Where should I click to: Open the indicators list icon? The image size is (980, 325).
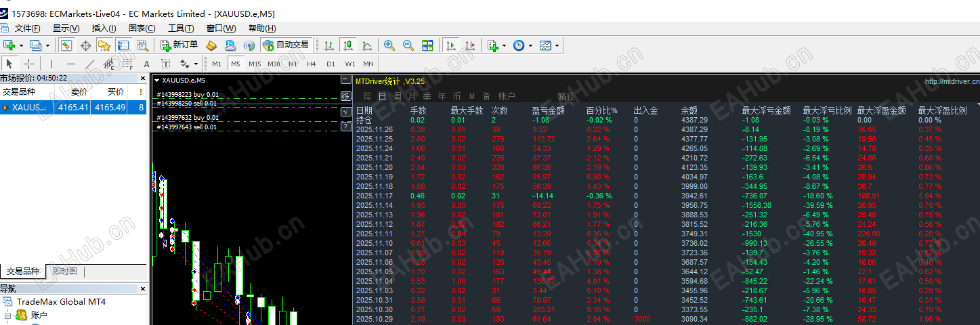(492, 45)
